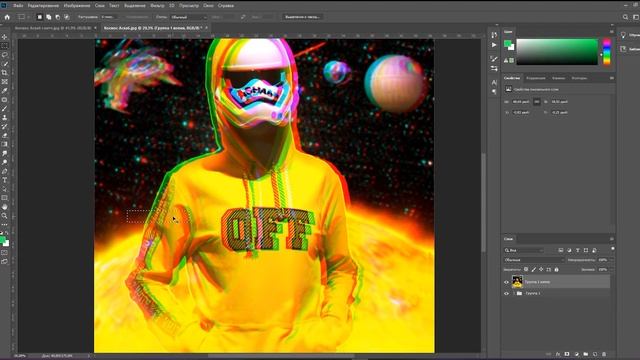The height and width of the screenshot is (360, 640).
Task: Click the add layer mask icon
Action: (x=567, y=354)
